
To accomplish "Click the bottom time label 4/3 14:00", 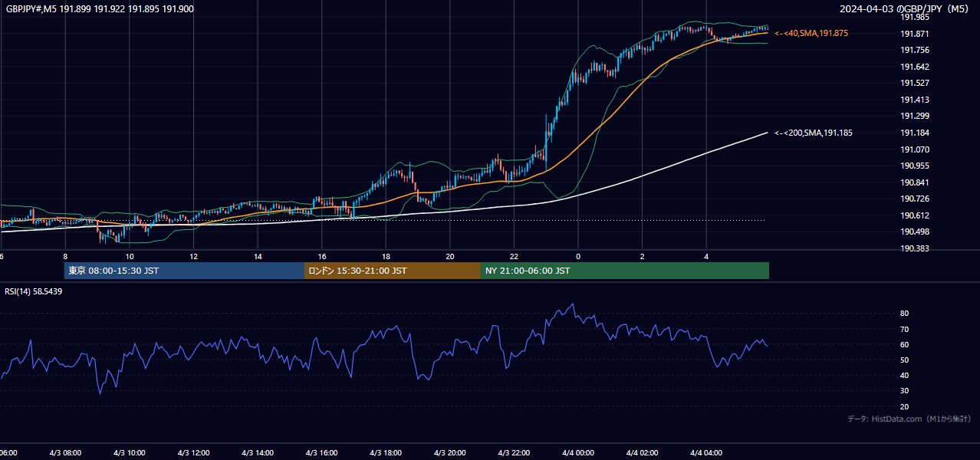I will (258, 453).
